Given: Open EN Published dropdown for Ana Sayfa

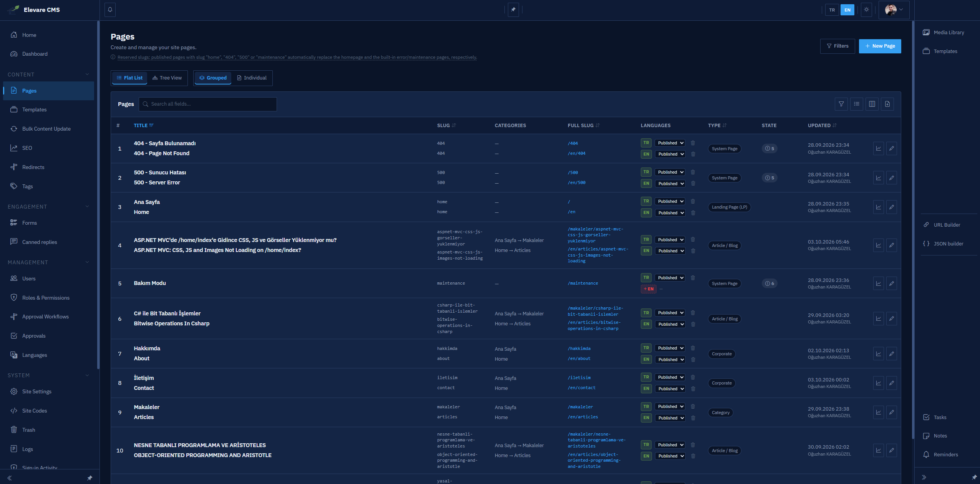Looking at the screenshot, I should click(670, 213).
